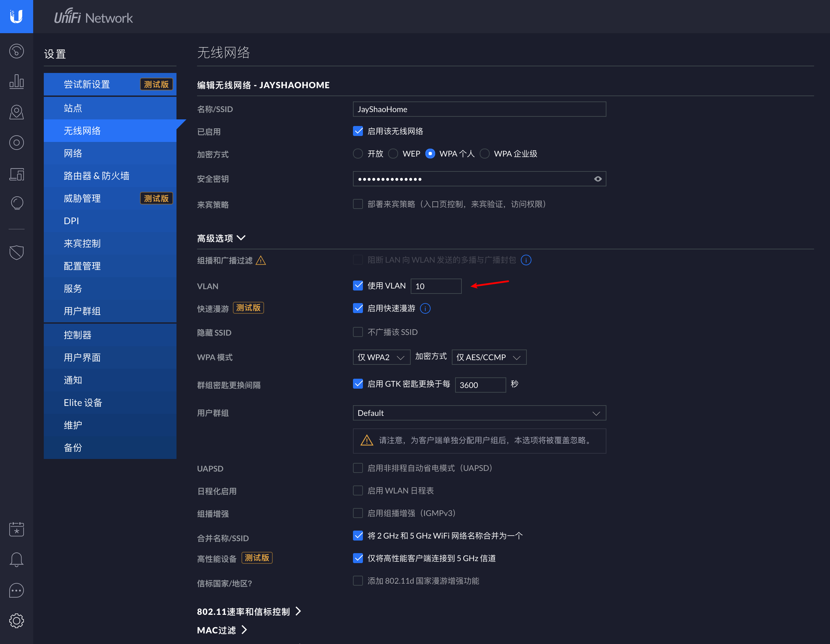Reveal the security key with eye icon
Viewport: 830px width, 644px height.
tap(597, 179)
